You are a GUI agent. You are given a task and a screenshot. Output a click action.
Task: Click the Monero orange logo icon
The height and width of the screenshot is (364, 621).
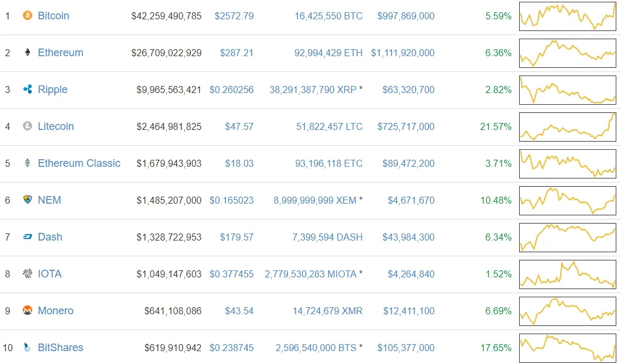point(28,310)
